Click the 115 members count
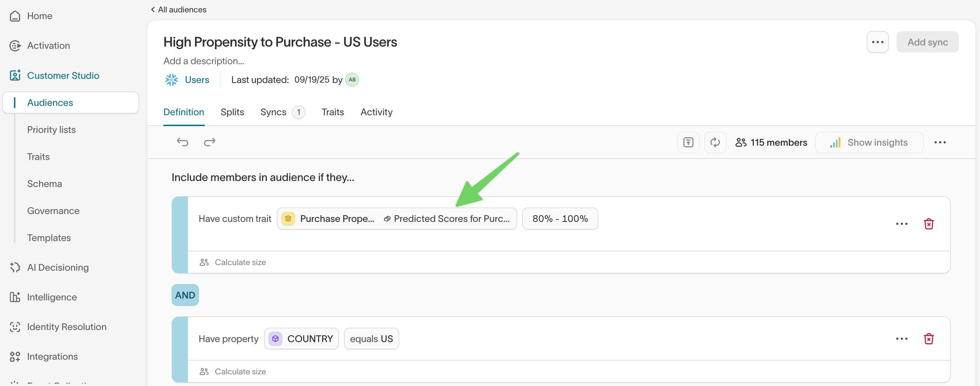Image resolution: width=980 pixels, height=386 pixels. (771, 143)
